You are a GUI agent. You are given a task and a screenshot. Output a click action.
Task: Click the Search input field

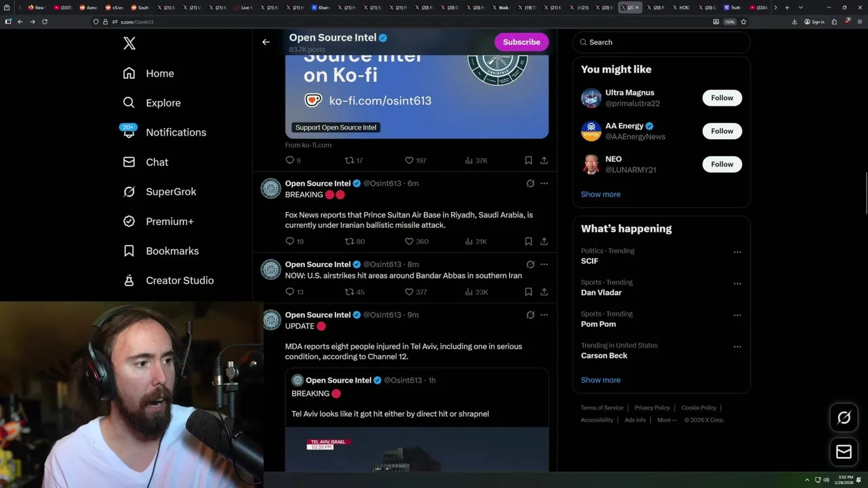tap(661, 42)
